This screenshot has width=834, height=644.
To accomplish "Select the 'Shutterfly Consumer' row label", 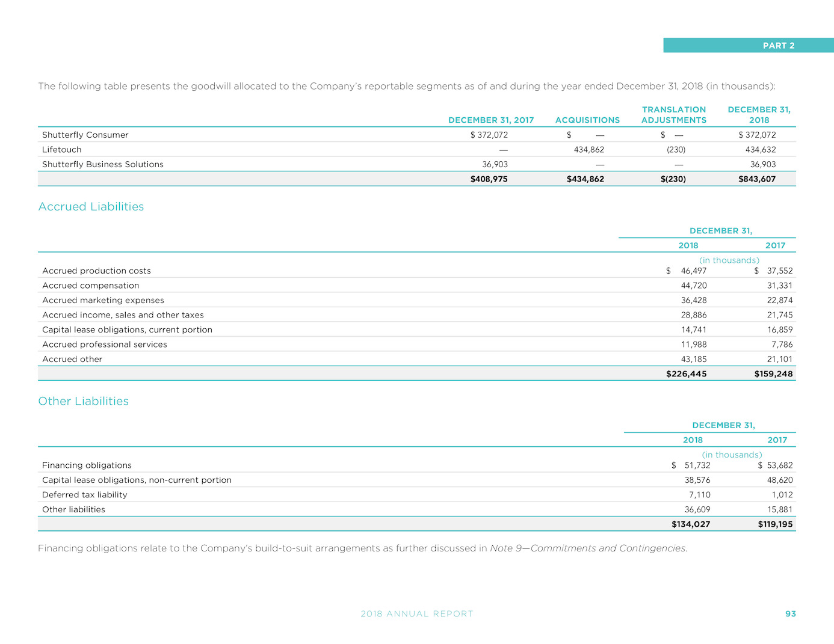I will (x=85, y=135).
